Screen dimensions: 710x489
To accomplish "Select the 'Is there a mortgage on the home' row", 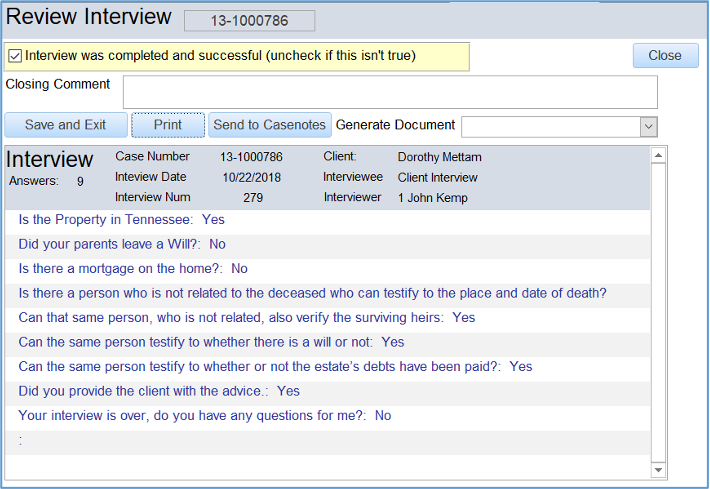I will 133,269.
